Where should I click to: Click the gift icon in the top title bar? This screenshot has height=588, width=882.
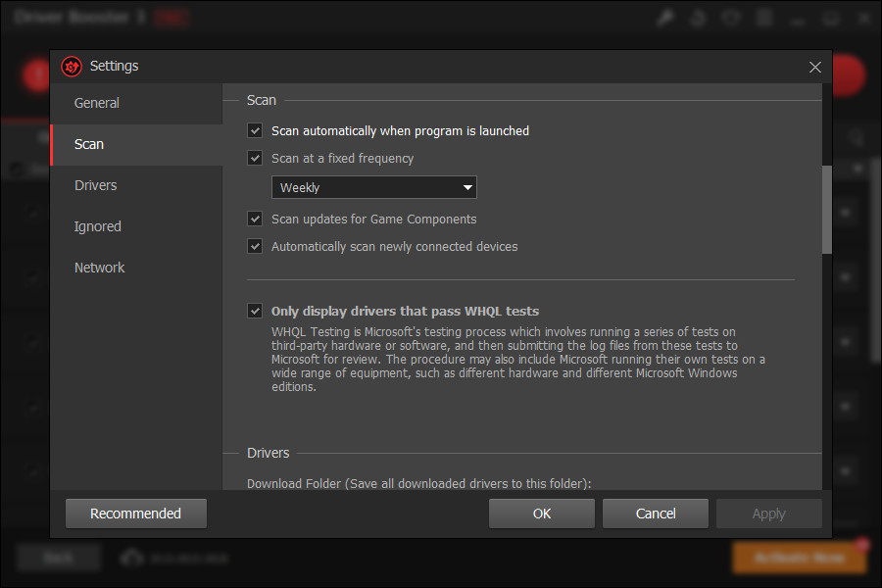[698, 17]
